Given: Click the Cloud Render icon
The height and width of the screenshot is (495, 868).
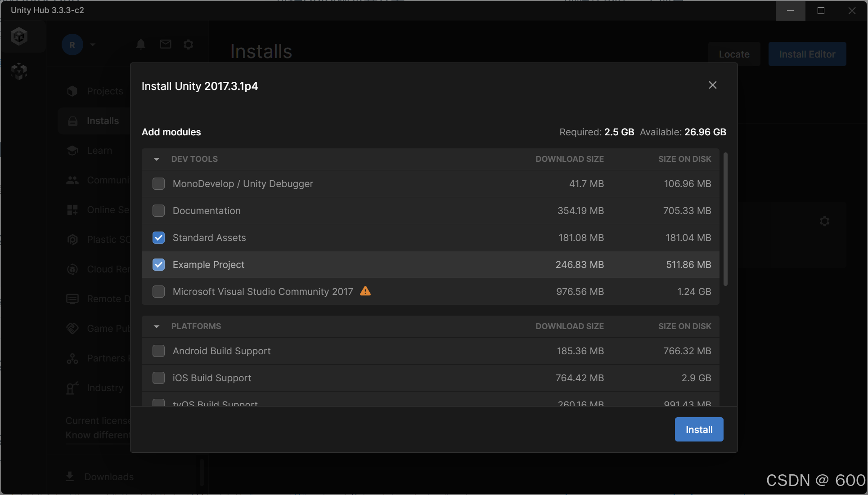Looking at the screenshot, I should [72, 269].
